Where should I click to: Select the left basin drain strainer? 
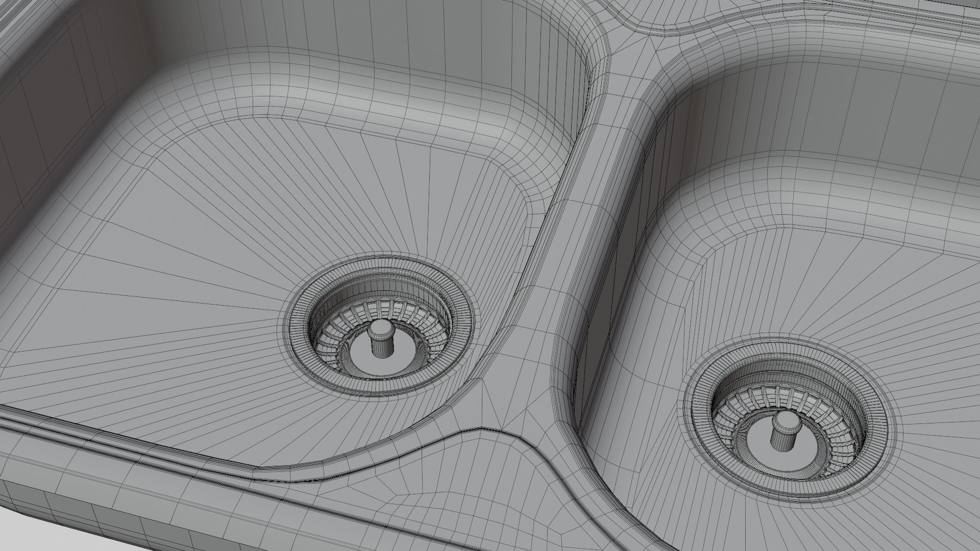pos(380,326)
